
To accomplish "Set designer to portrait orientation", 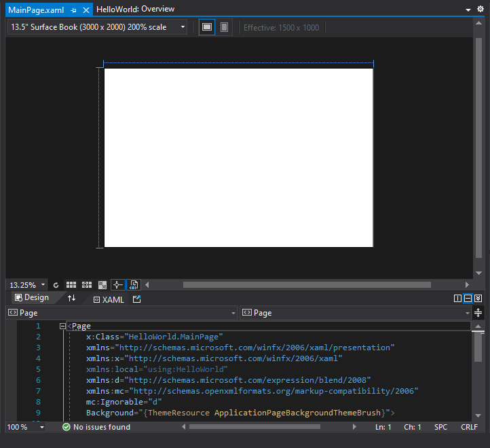I will 224,27.
